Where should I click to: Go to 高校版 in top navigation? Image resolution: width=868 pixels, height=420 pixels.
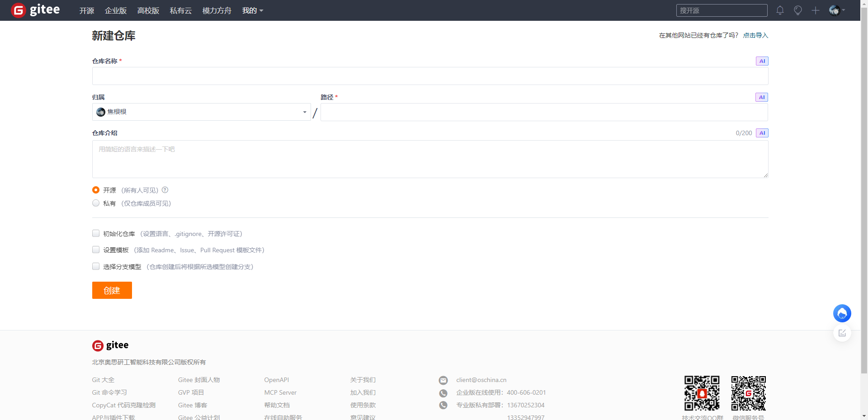[148, 10]
